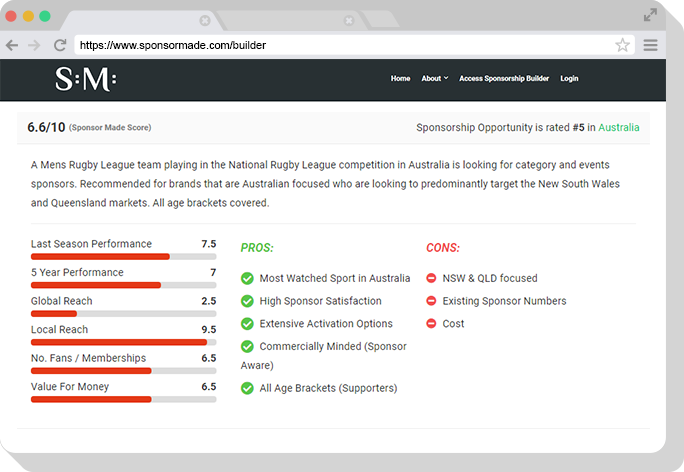Click green check beside All Age Brackets
Viewport: 684px width, 472px height.
coord(247,388)
